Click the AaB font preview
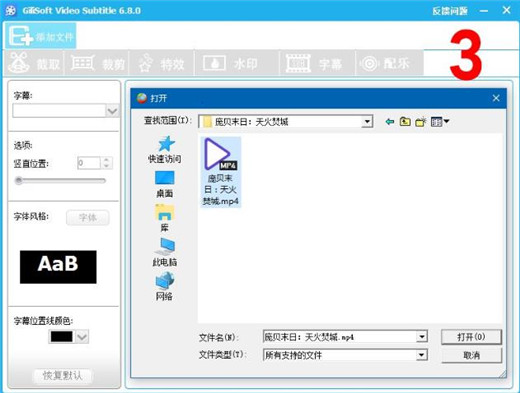The height and width of the screenshot is (393, 520). click(58, 267)
